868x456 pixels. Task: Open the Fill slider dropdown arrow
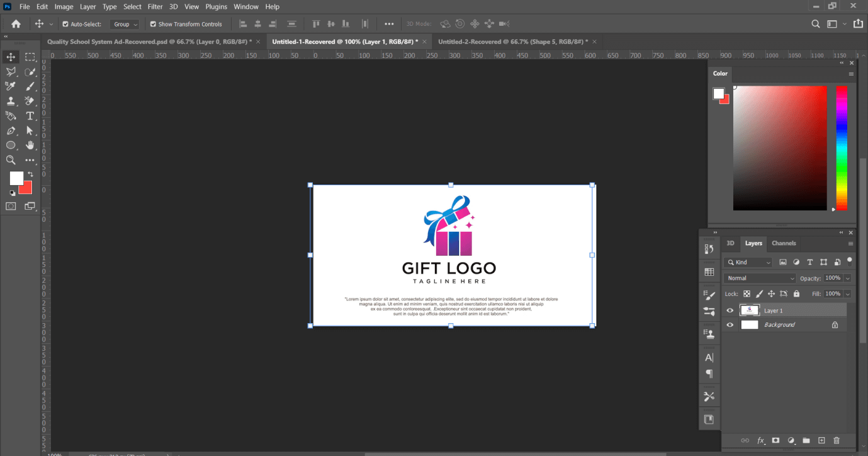tap(848, 294)
